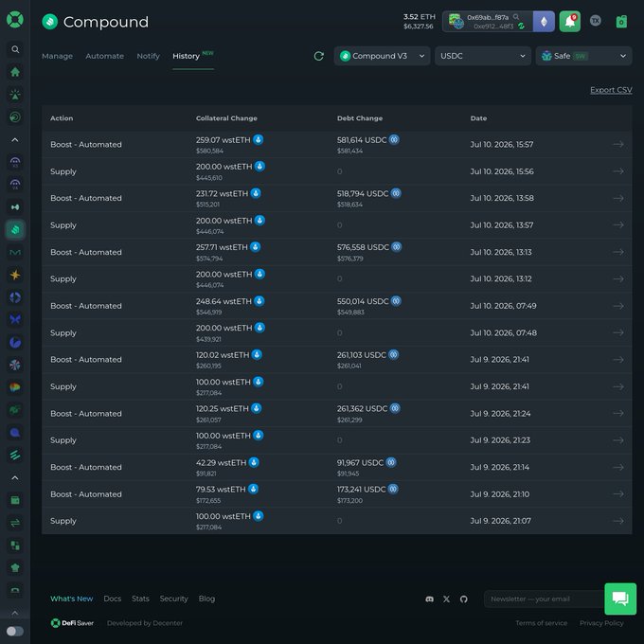Open the orange star Spark sidebar icon
Screen dimensions: 644x644
coord(15,275)
